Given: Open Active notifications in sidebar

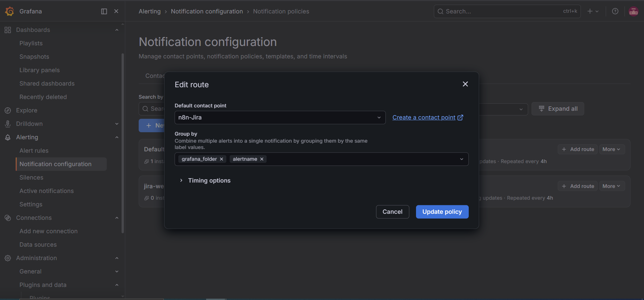Looking at the screenshot, I should coord(46,191).
